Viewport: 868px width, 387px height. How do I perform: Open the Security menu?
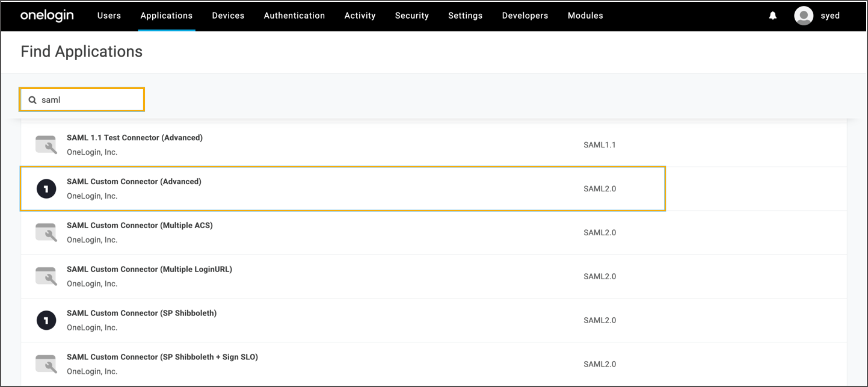pyautogui.click(x=412, y=16)
